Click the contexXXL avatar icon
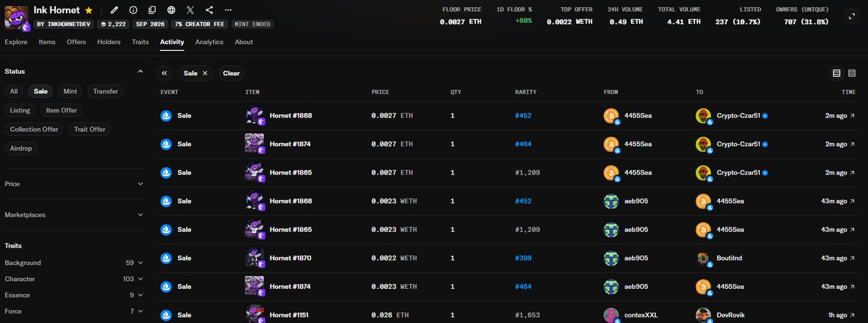Screen dimensions: 868x323 tap(612, 315)
